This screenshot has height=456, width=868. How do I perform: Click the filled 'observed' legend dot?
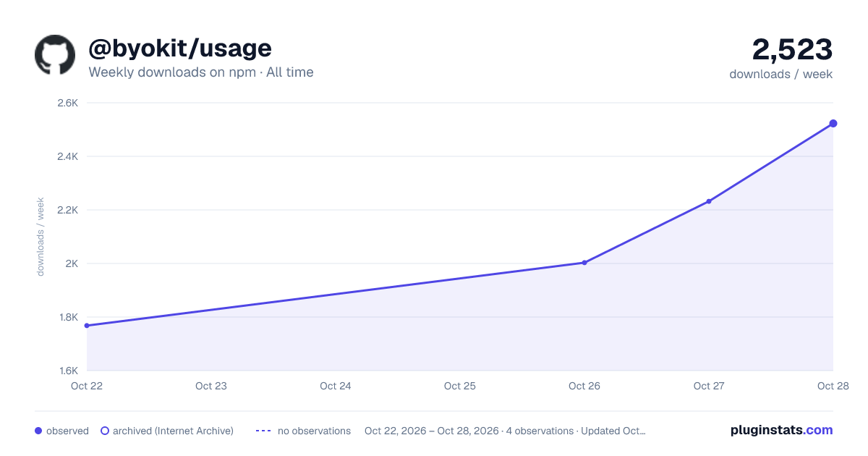click(38, 431)
